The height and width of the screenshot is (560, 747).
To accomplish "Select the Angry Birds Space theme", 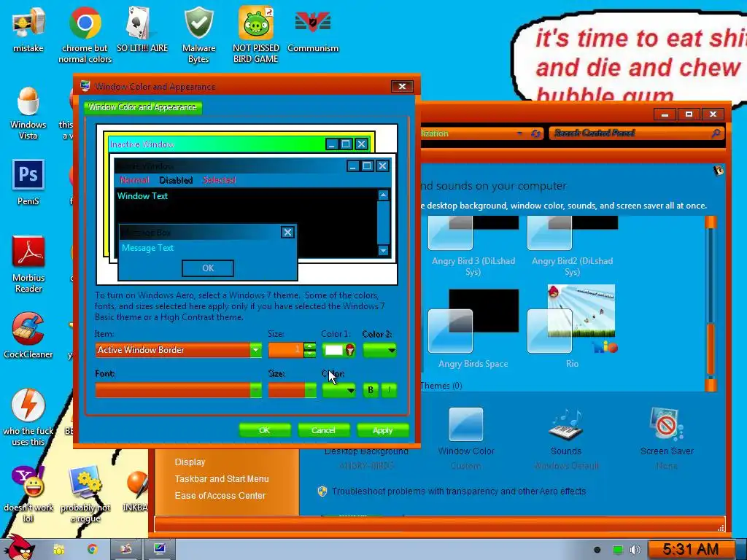I will 473,329.
